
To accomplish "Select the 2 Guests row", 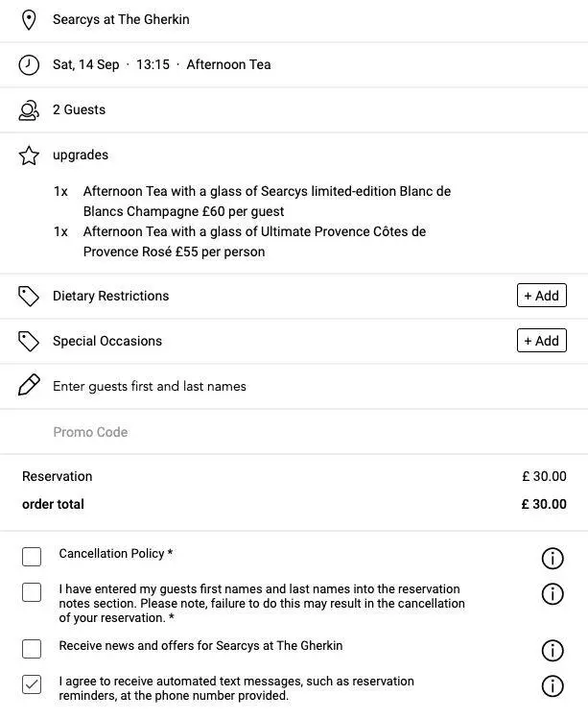I will (x=294, y=110).
